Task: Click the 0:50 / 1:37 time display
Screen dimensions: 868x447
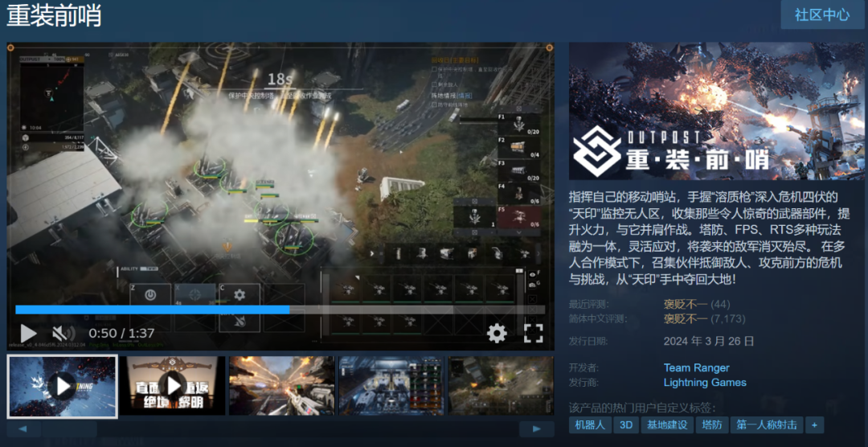Action: pos(122,333)
